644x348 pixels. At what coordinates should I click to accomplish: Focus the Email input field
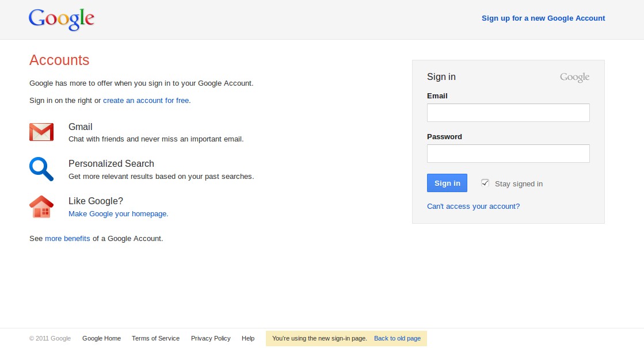(508, 113)
